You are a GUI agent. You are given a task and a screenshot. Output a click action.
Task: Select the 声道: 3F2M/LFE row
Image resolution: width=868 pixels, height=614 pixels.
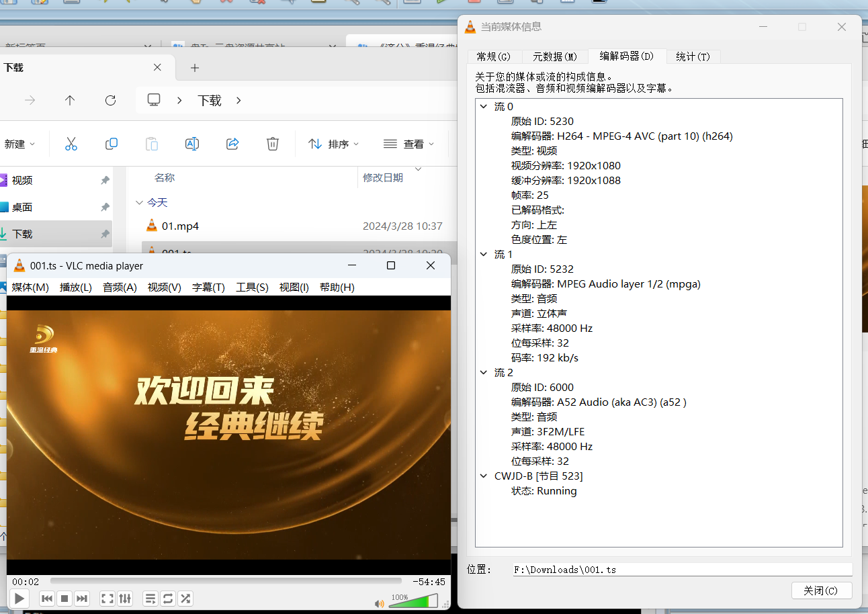tap(548, 431)
